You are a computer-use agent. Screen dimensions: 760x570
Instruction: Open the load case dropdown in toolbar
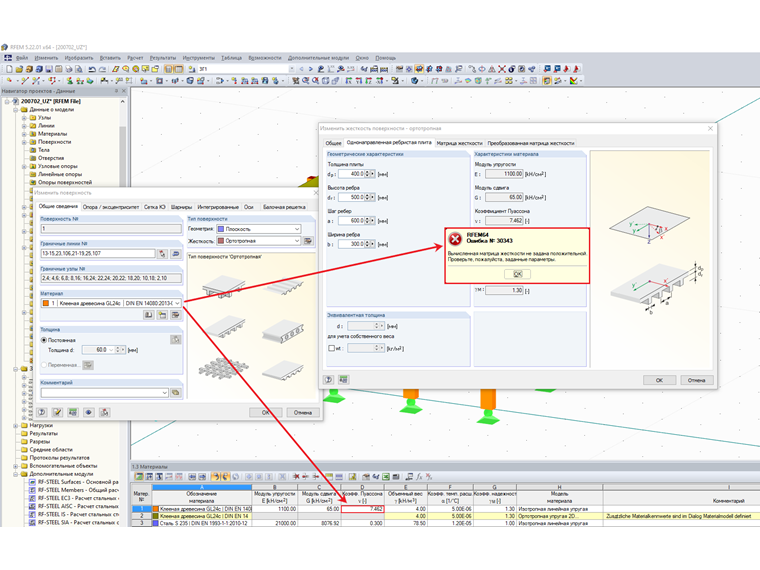[x=292, y=69]
